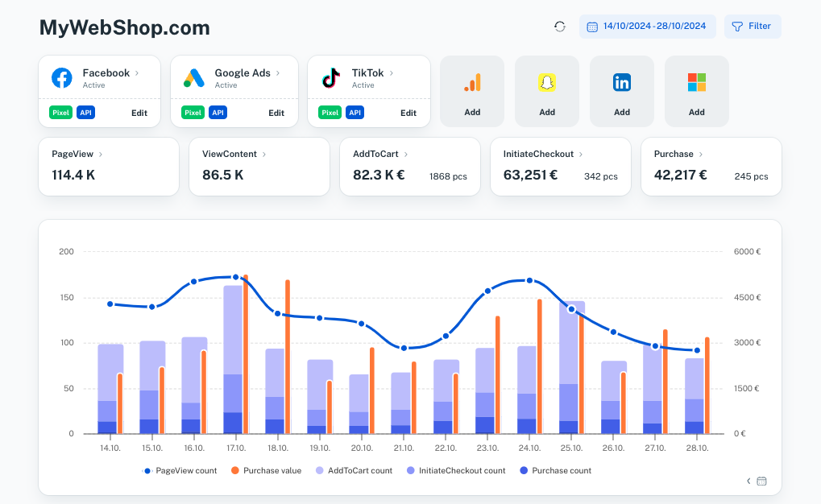Add the Microsoft integration
This screenshot has height=504, width=821.
coord(697,91)
